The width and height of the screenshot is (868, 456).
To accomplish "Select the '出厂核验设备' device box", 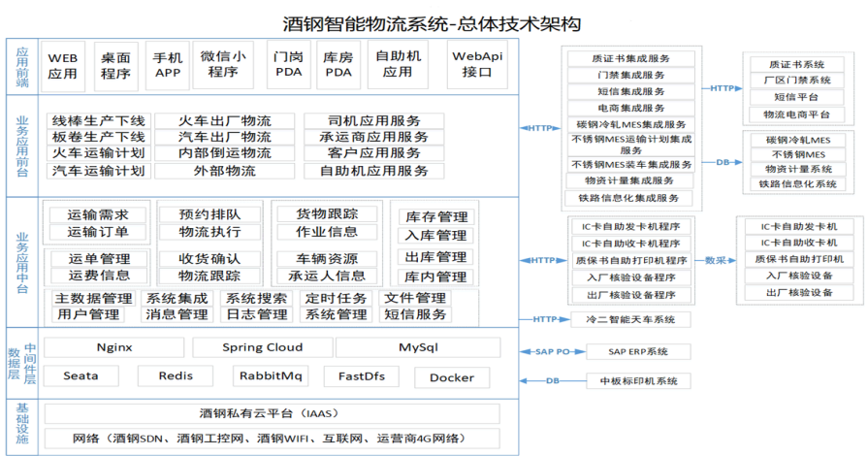I will (799, 293).
